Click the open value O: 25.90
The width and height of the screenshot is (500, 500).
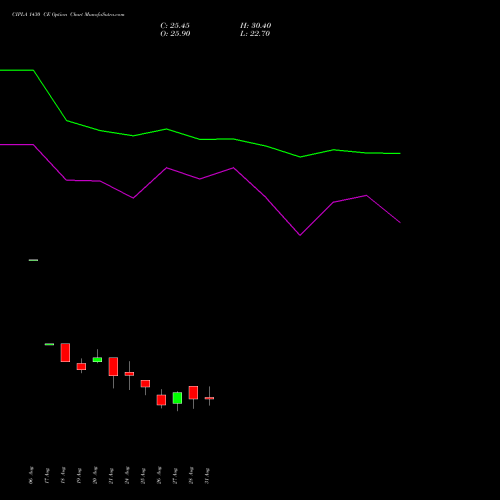click(x=175, y=34)
